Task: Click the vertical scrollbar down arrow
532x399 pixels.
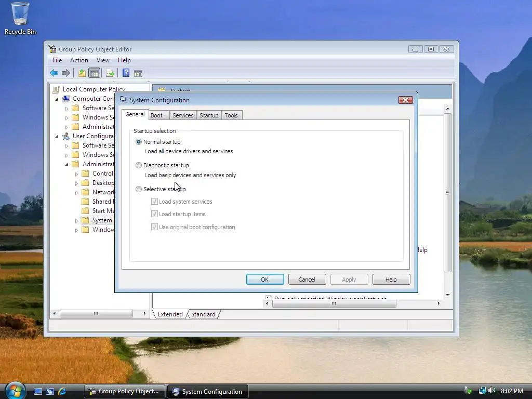Action: (447, 295)
